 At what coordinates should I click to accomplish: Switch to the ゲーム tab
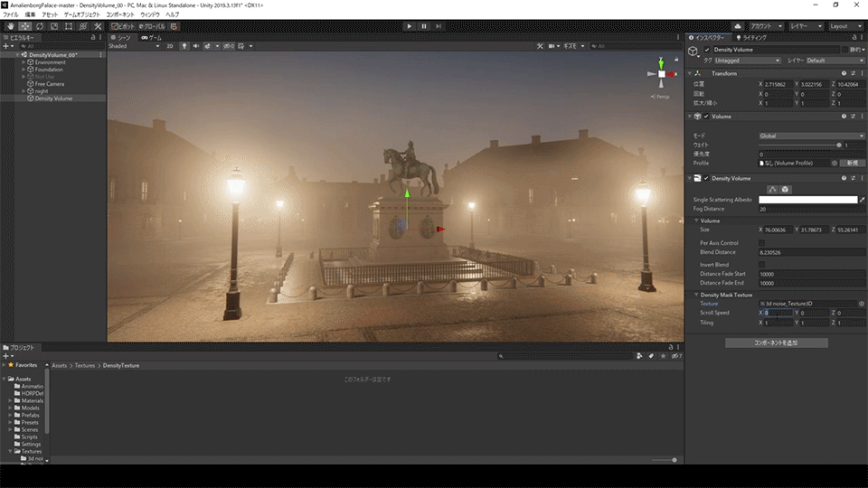coord(153,37)
